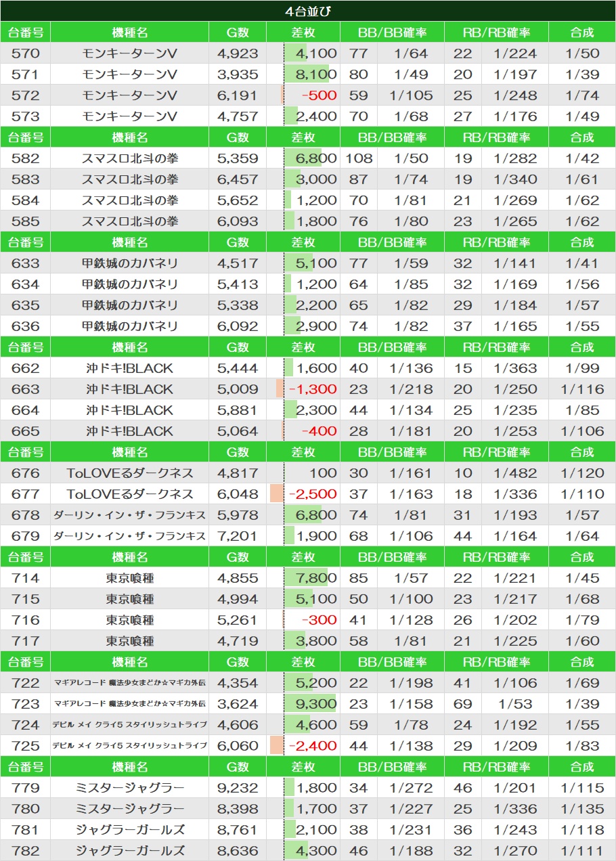The image size is (616, 861).
Task: Click G数 4,517 in row 633
Action: (238, 263)
